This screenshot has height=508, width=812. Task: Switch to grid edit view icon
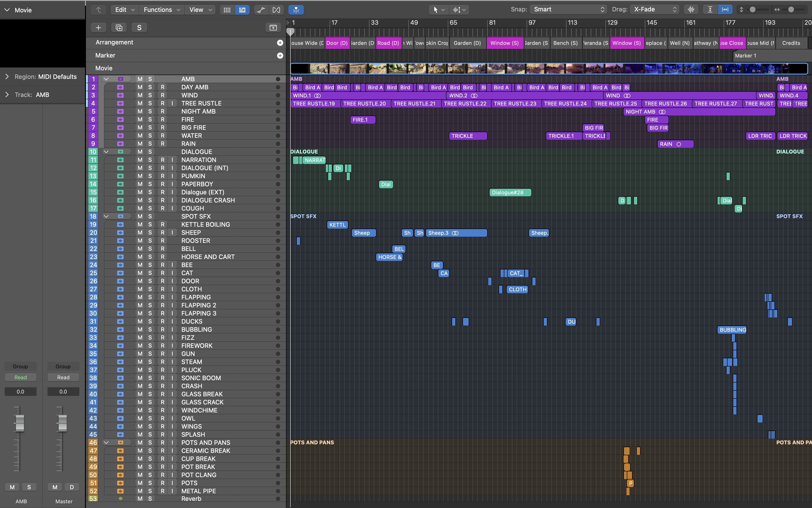click(x=227, y=10)
